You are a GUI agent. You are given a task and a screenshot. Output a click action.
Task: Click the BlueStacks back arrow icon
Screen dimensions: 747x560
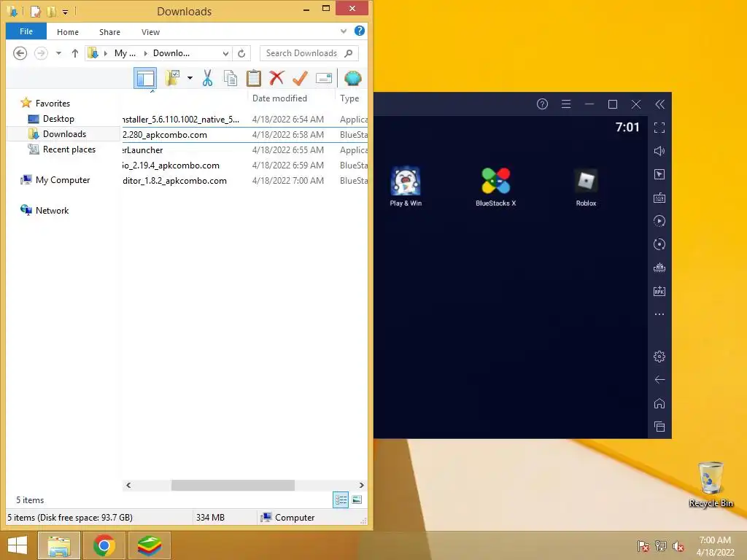click(659, 379)
